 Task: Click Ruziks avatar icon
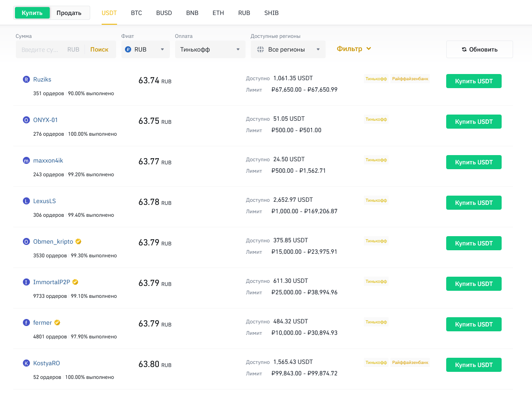26,79
